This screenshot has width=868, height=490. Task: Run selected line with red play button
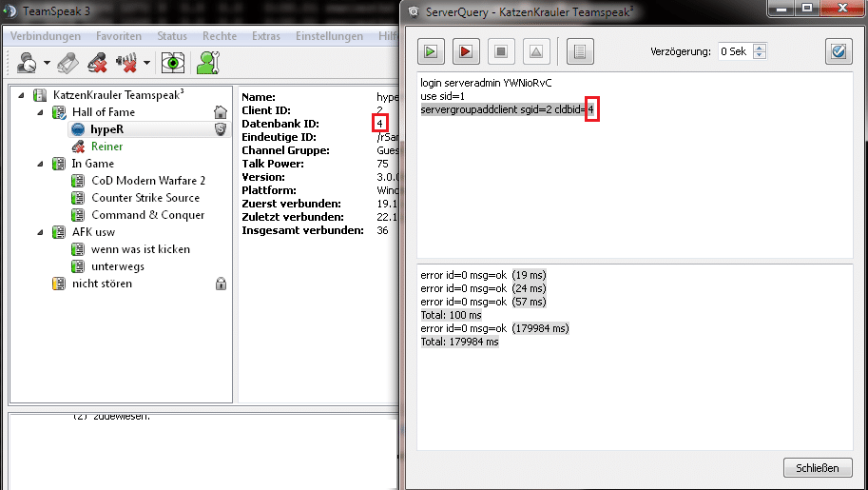466,51
